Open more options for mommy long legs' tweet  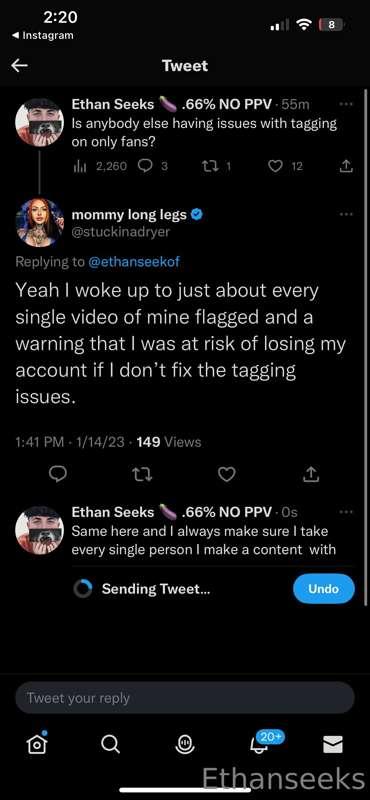pyautogui.click(x=346, y=214)
